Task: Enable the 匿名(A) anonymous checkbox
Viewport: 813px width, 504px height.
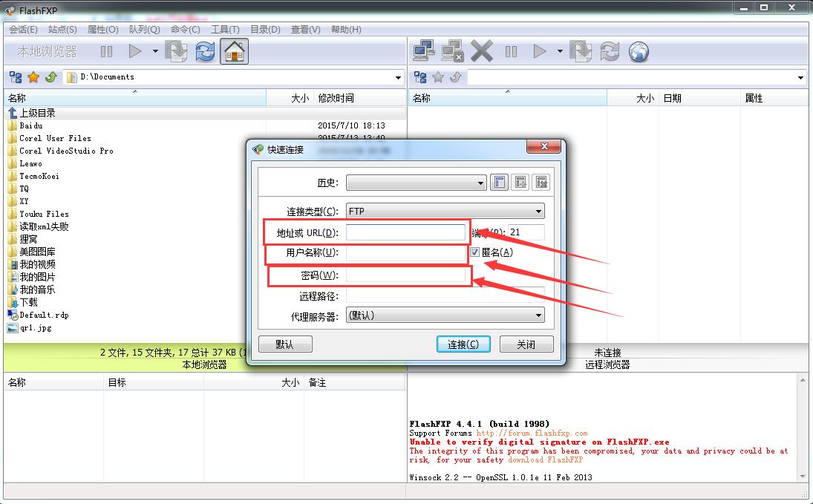Action: (x=474, y=252)
